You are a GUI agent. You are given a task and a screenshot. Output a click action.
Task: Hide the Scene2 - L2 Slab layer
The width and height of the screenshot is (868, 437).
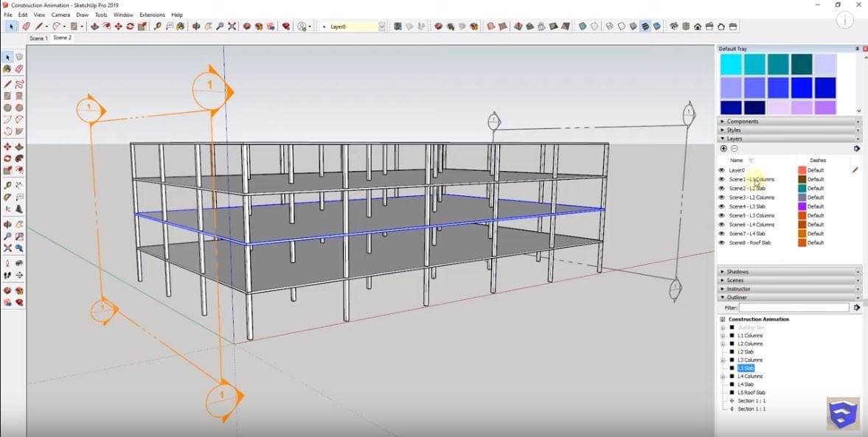[x=721, y=189]
